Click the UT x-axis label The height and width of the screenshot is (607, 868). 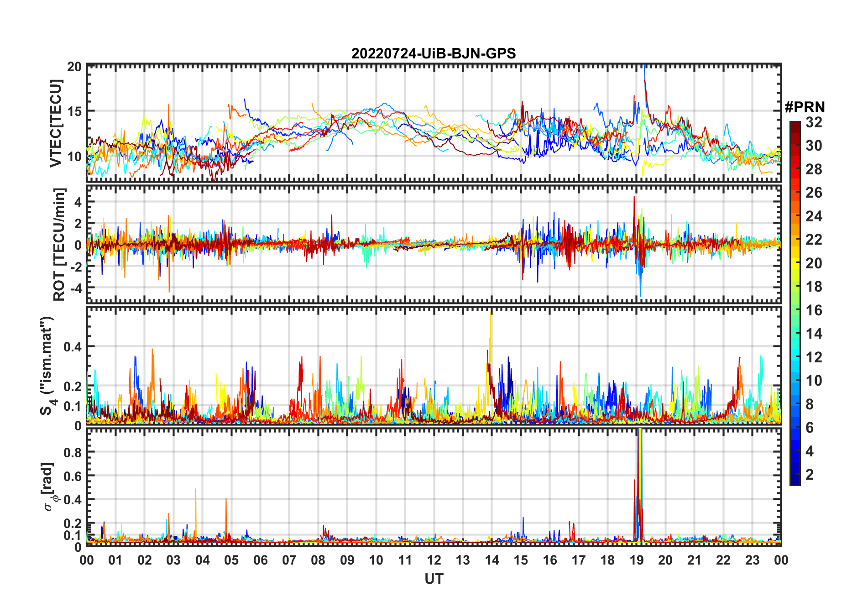[434, 579]
